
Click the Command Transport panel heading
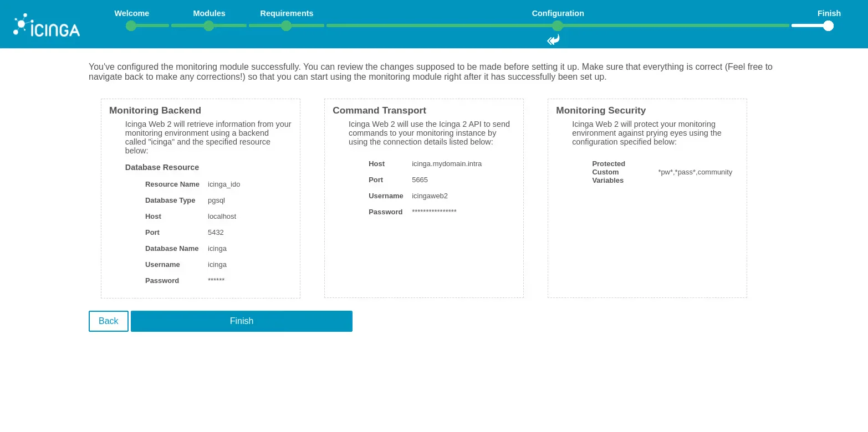379,110
